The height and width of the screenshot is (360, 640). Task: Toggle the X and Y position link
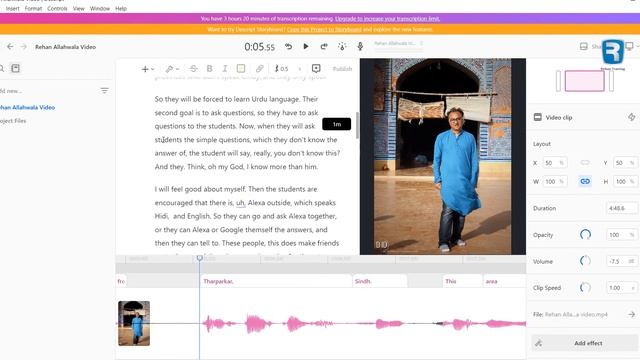pyautogui.click(x=585, y=162)
